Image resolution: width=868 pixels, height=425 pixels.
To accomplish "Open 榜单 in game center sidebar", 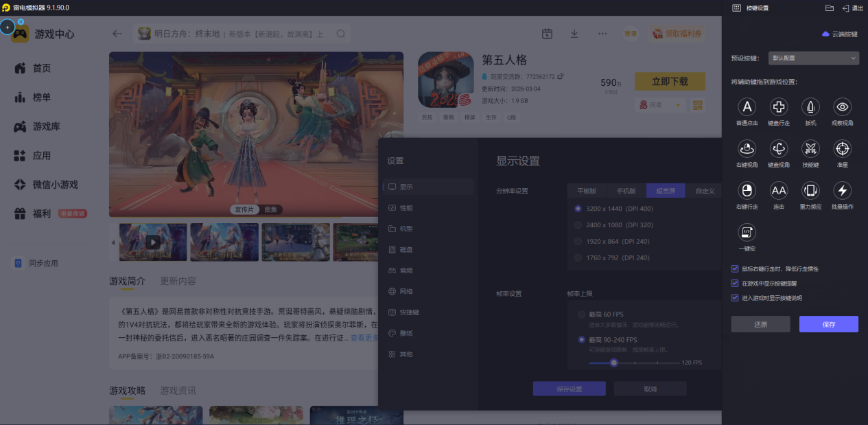I will [x=42, y=97].
